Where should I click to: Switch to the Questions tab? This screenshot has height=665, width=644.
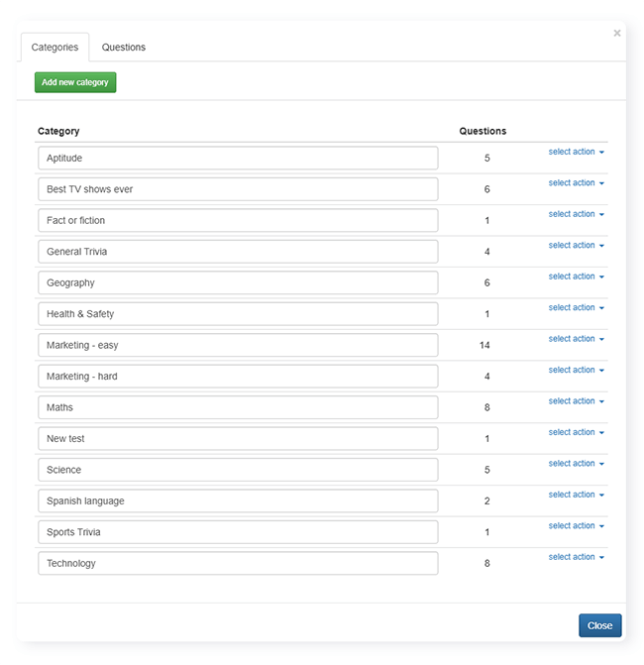point(124,48)
